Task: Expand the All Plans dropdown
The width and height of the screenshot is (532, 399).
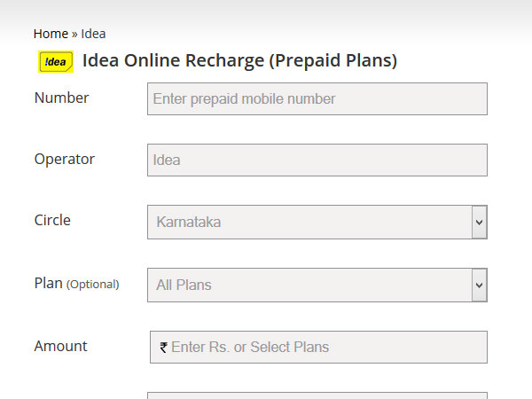Action: tap(309, 285)
